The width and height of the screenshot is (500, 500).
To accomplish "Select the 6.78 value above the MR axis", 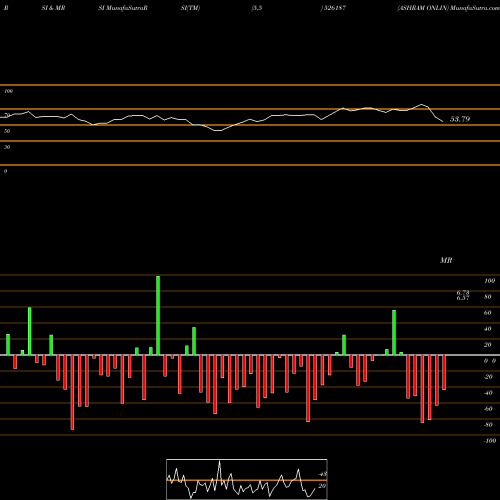I will coord(463,292).
